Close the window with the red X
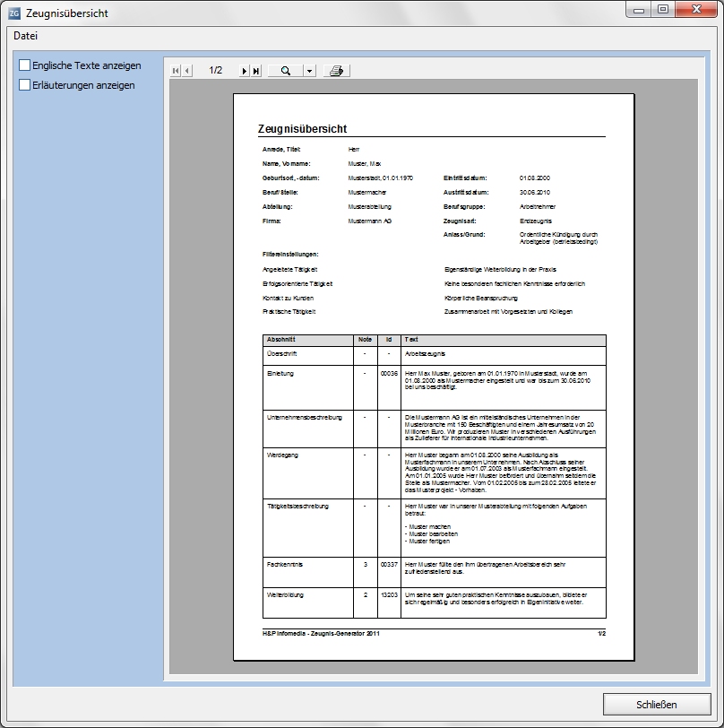This screenshot has height=728, width=724. (696, 10)
